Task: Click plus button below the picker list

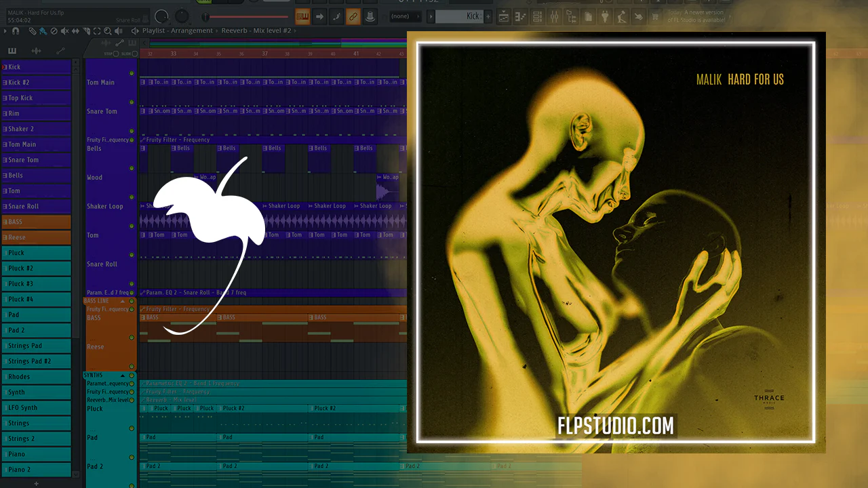Action: tap(36, 484)
